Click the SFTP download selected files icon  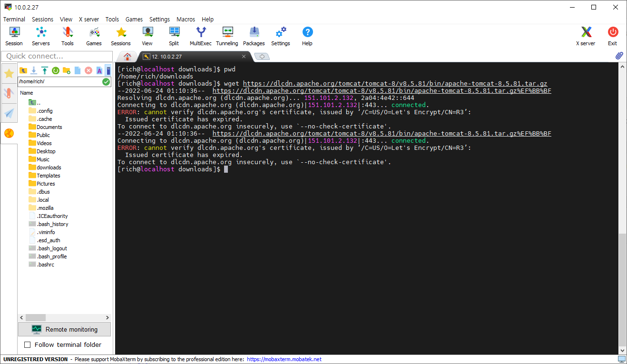click(34, 70)
